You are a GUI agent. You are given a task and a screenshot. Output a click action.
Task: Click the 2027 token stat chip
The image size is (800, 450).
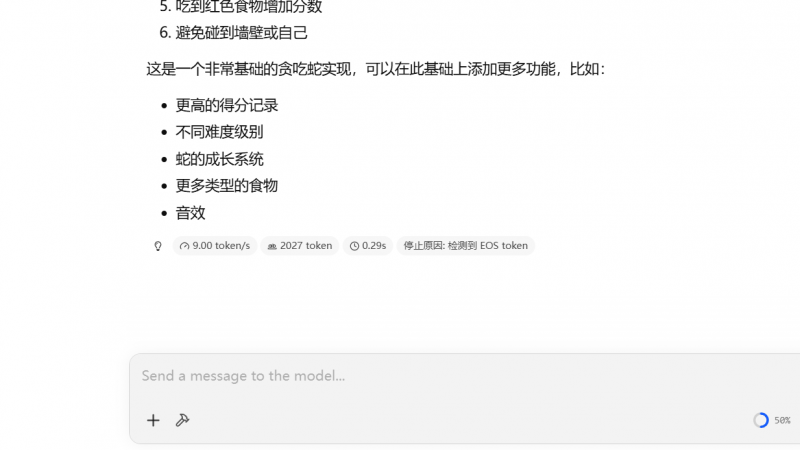tap(300, 246)
